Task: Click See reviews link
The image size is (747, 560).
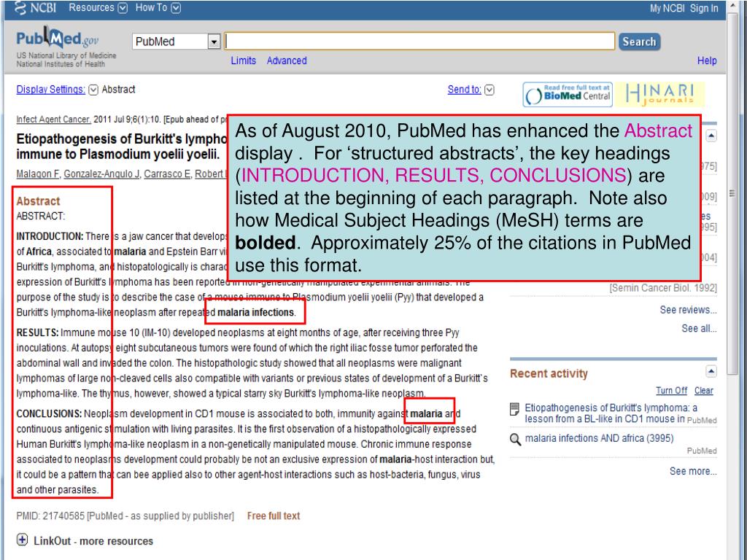Action: (689, 310)
